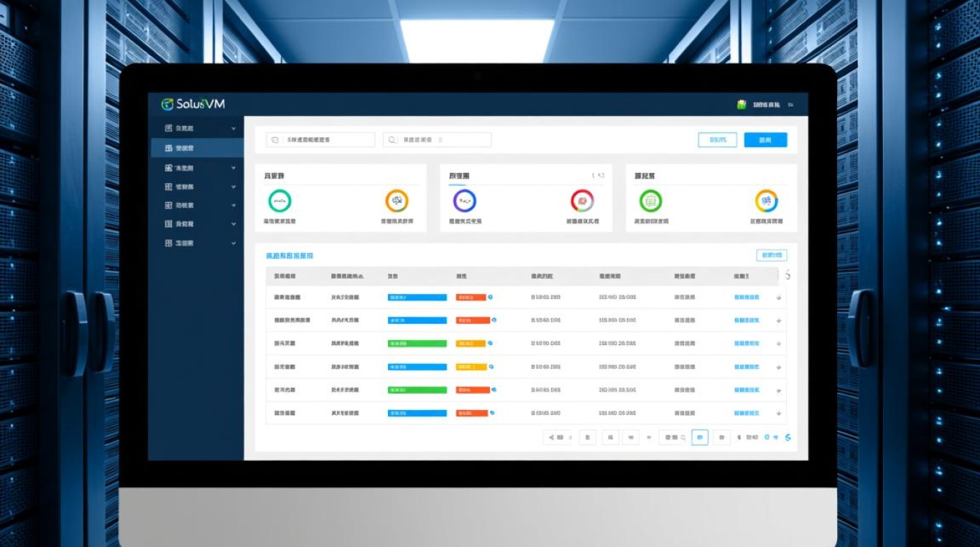Click the blue info icon in the first table row
The width and height of the screenshot is (980, 547).
pyautogui.click(x=490, y=298)
